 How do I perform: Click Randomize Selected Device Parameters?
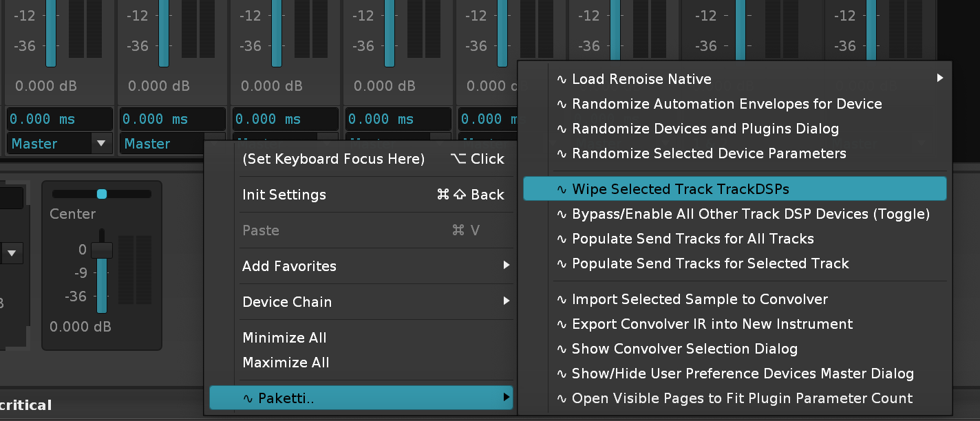click(709, 153)
